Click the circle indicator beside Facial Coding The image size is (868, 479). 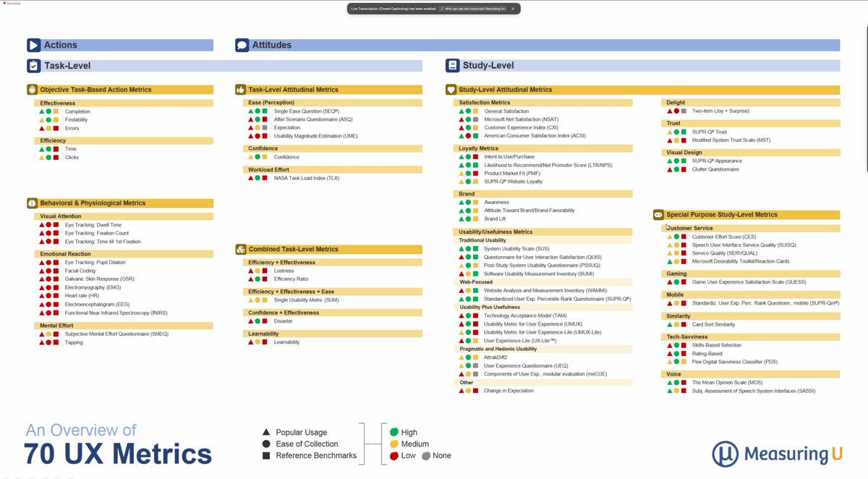49,271
